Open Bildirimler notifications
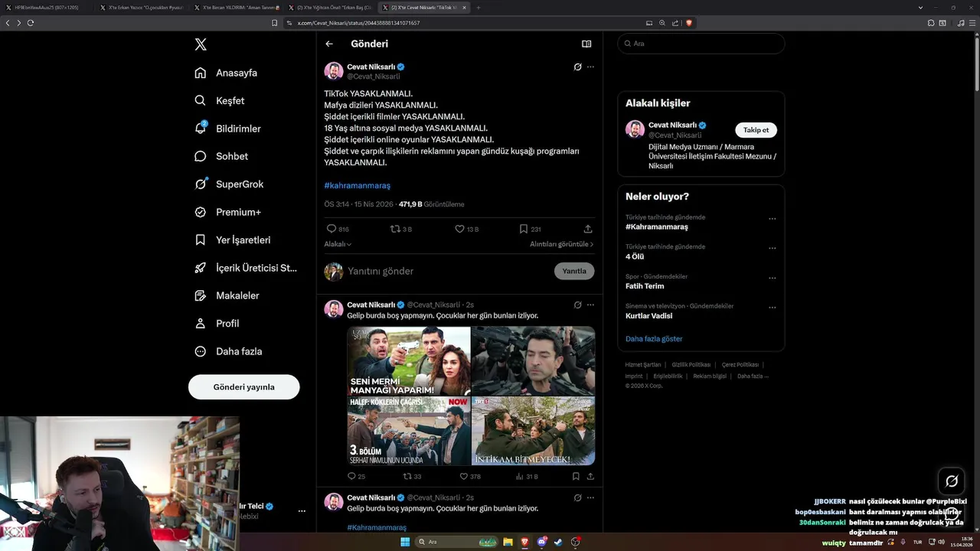This screenshot has width=980, height=551. tap(227, 129)
